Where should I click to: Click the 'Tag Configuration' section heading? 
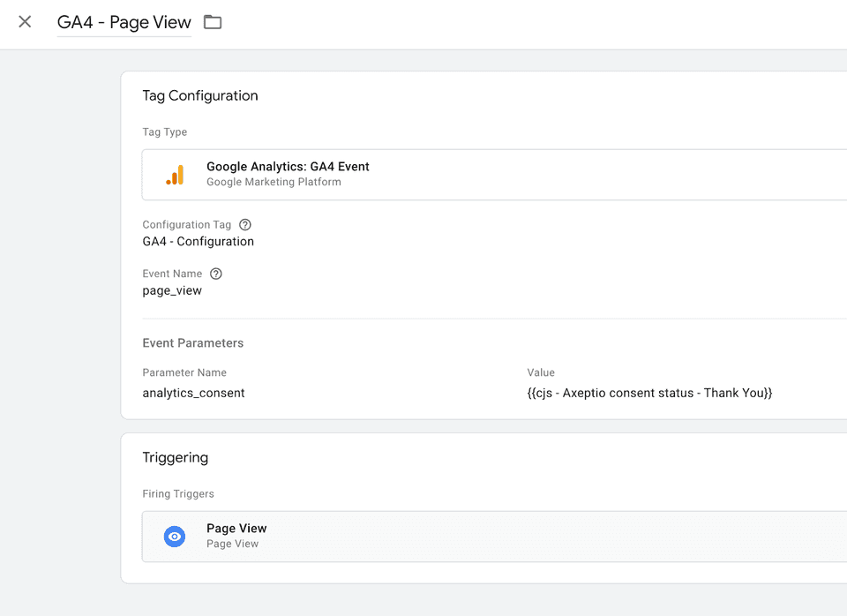(200, 95)
